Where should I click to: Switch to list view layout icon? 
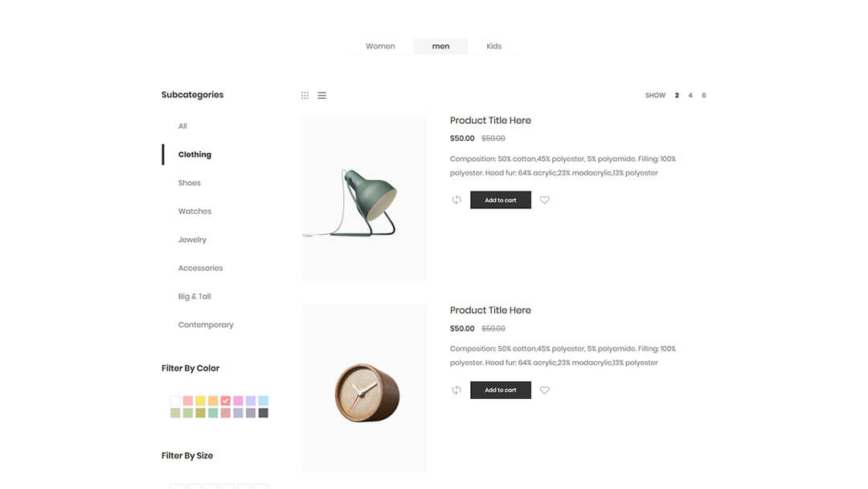(321, 95)
